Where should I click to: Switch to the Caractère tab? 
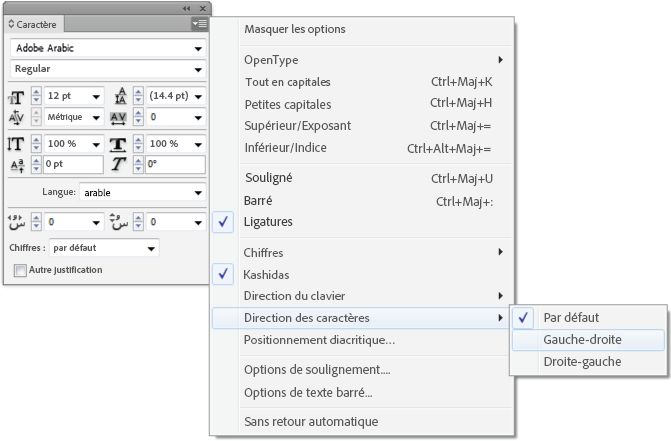(x=36, y=24)
